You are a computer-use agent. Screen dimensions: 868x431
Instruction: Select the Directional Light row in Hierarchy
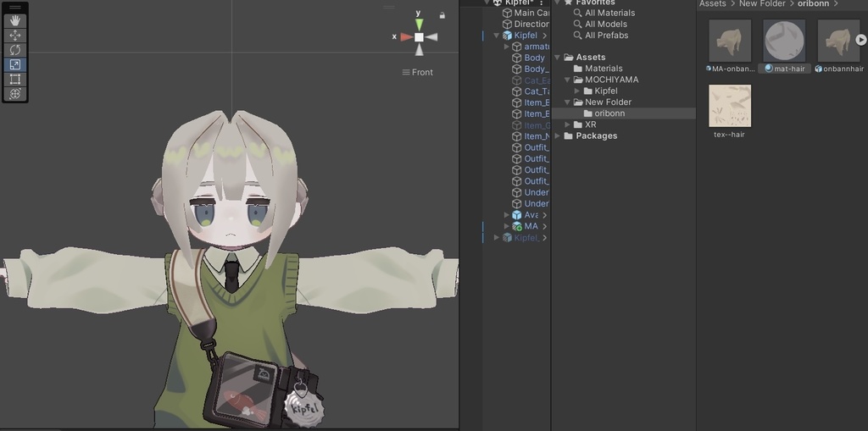[x=516, y=24]
